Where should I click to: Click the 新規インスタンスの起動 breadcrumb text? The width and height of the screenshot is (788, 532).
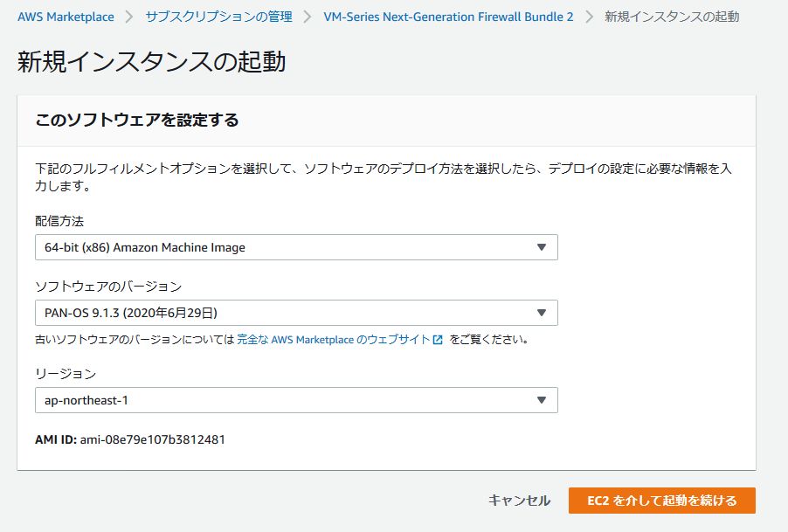(672, 17)
